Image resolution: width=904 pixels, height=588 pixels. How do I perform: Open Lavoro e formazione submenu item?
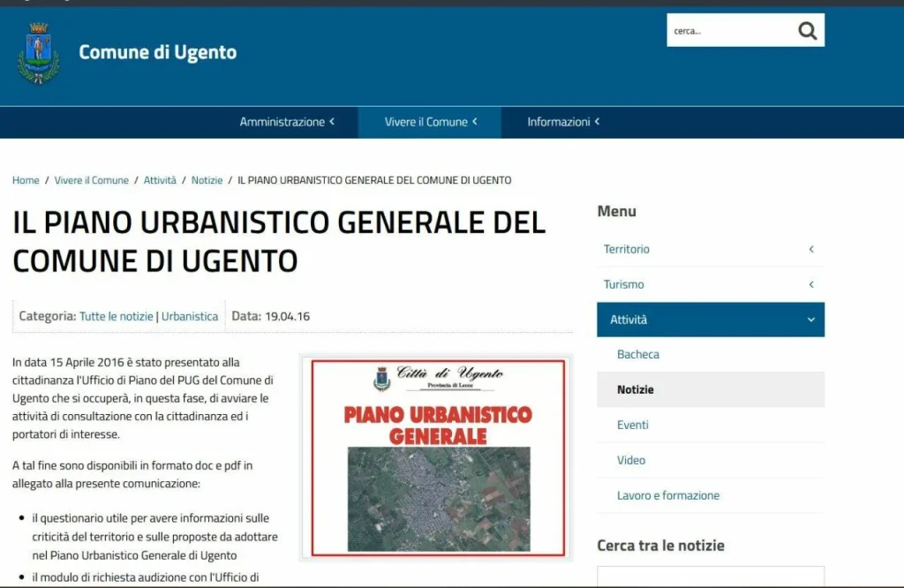pos(668,496)
